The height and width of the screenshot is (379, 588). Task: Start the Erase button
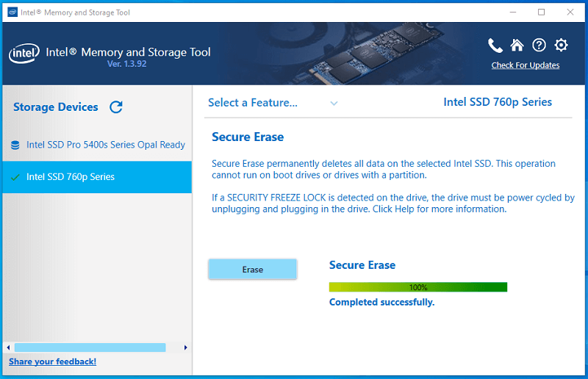[x=252, y=269]
